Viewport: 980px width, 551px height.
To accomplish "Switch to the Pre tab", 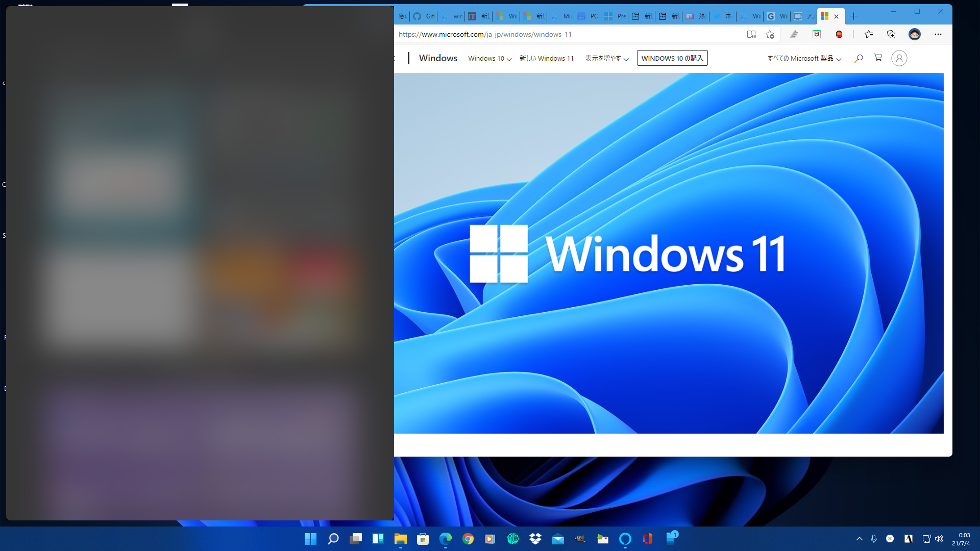I will click(615, 16).
